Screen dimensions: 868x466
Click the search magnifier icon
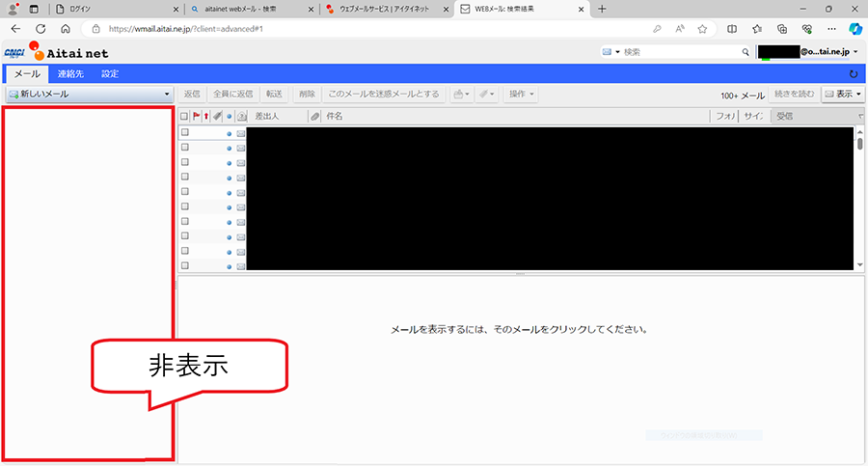[x=746, y=52]
